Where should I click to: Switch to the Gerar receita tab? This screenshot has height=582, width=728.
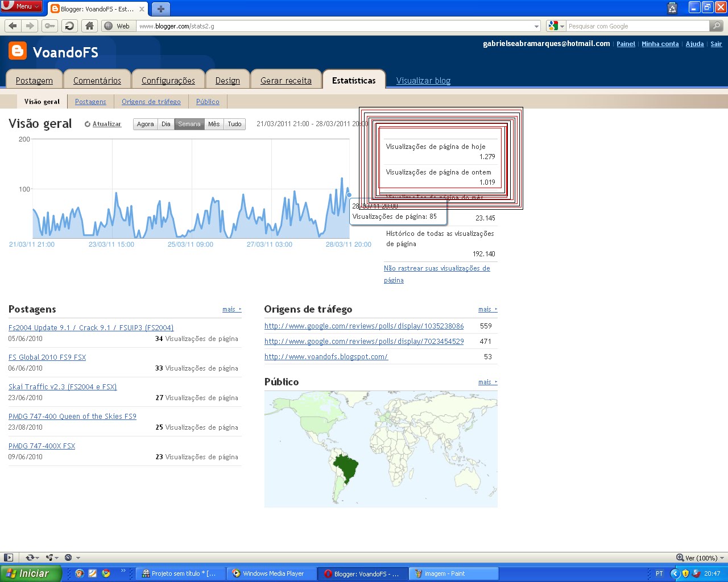click(286, 80)
